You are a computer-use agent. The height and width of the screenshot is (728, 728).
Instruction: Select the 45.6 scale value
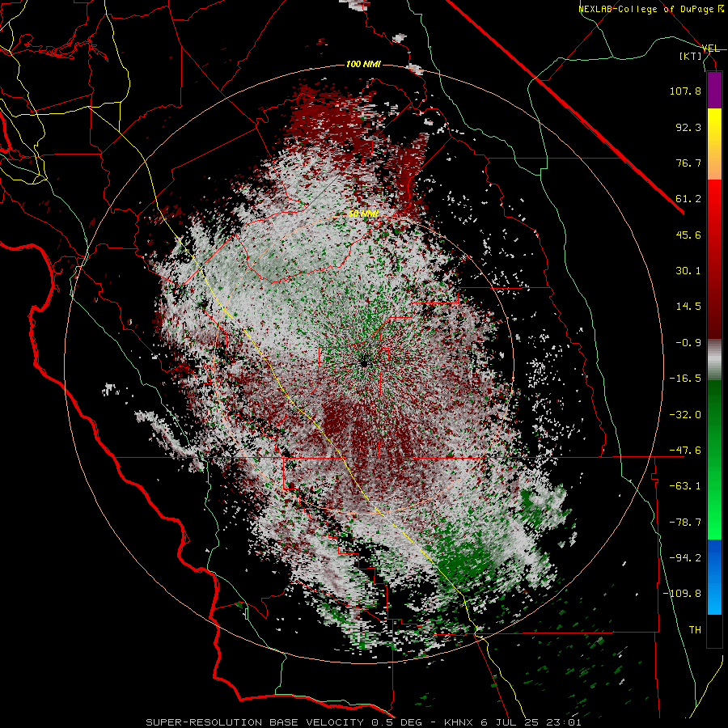(x=688, y=235)
